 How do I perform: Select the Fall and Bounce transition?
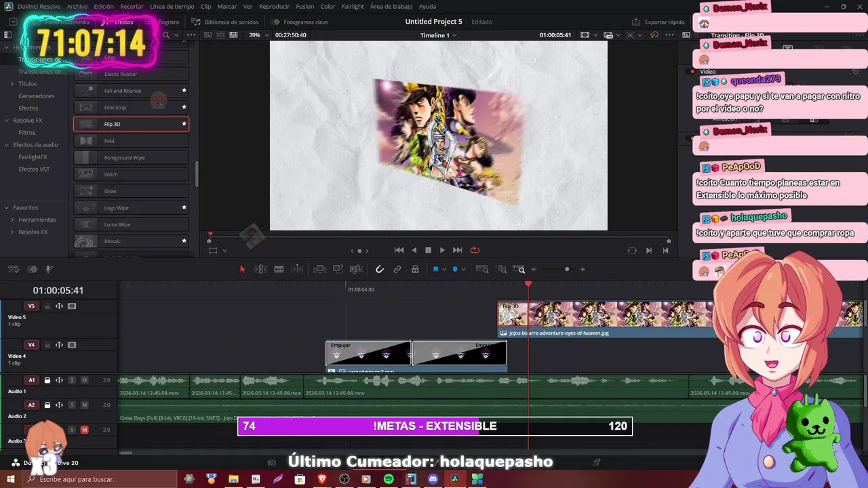click(131, 90)
